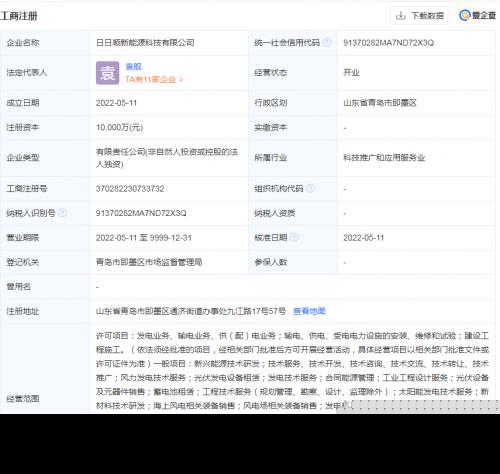Select credit code 91370282MA7ND72X3Q in top row
Image resolution: width=500 pixels, height=474 pixels.
click(388, 43)
